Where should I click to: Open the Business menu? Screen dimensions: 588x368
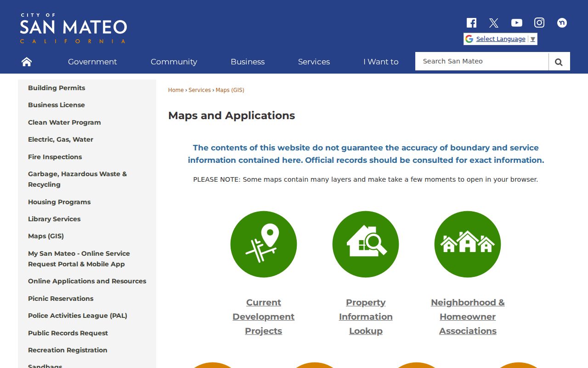pos(248,62)
